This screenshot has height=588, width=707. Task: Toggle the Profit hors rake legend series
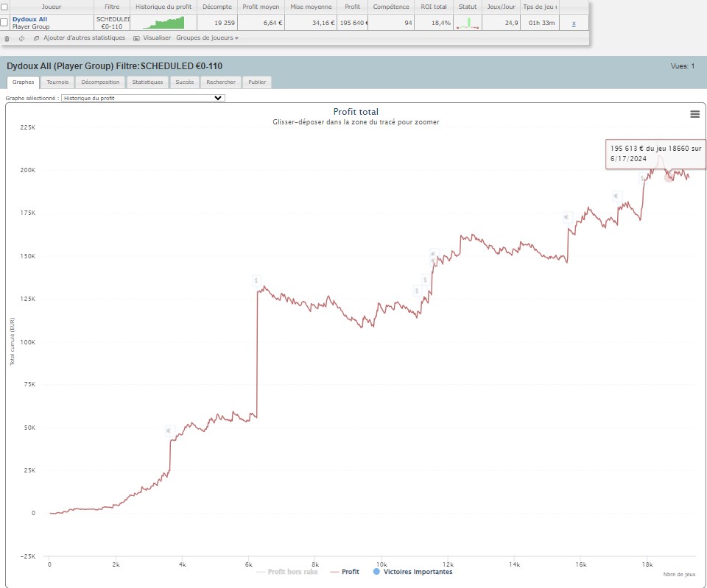[x=287, y=571]
